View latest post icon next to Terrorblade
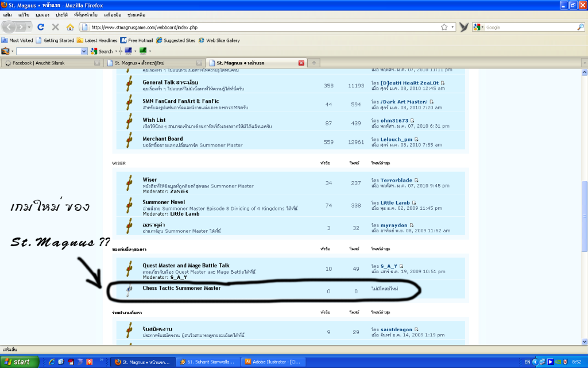Viewport: 588px width, 368px height. tap(416, 180)
